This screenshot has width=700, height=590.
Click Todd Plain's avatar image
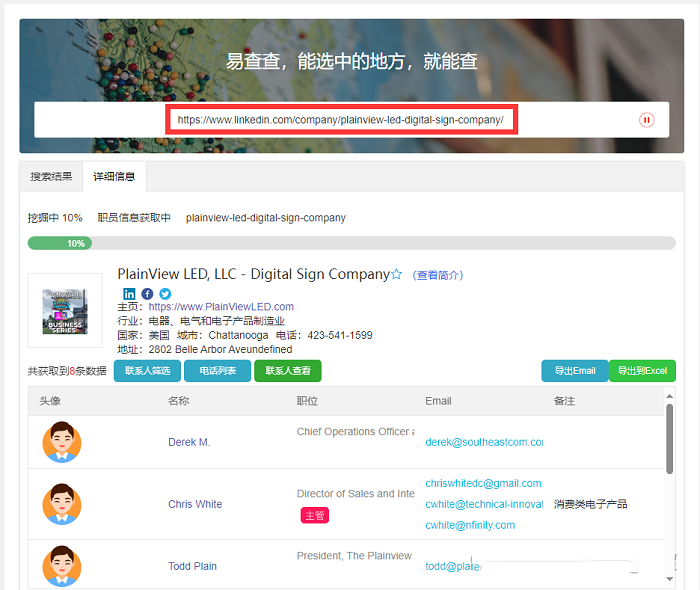(x=62, y=566)
